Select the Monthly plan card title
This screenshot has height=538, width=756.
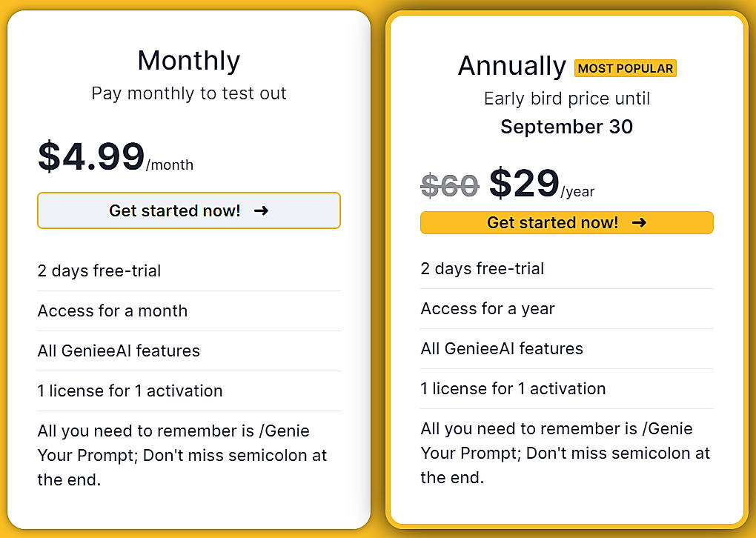[188, 60]
